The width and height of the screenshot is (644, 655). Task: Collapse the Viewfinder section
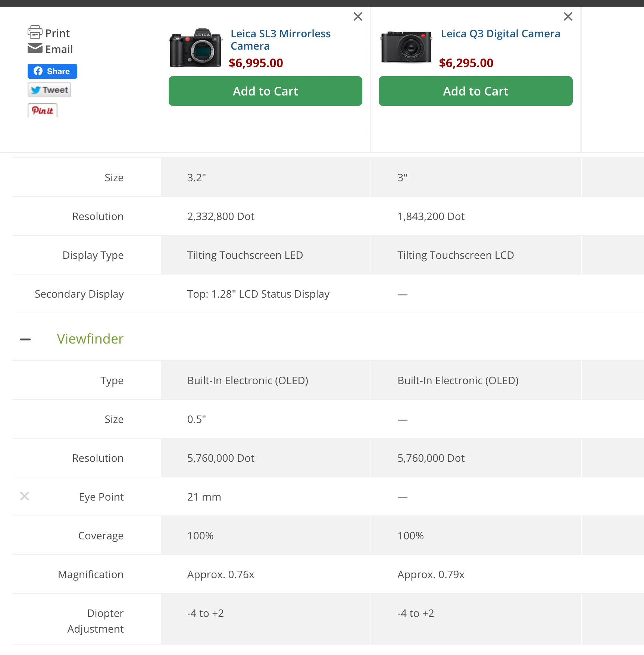[25, 339]
